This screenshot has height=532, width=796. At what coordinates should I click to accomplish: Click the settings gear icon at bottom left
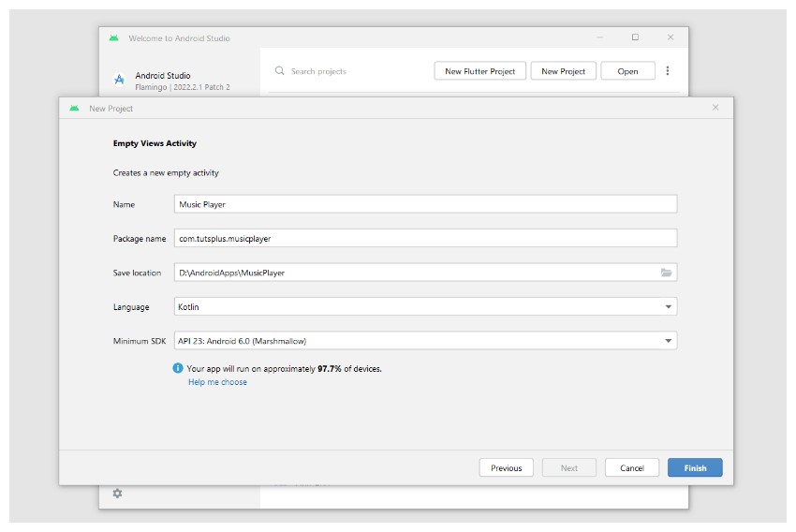[x=117, y=493]
